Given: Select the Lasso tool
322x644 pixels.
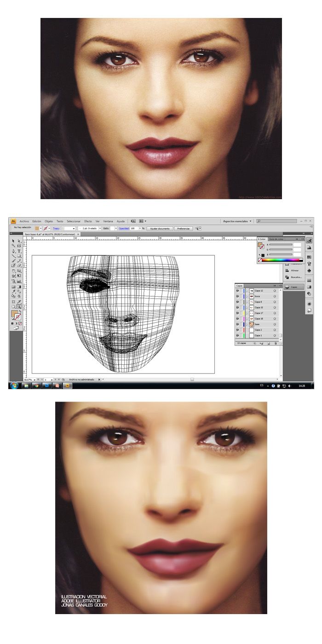Looking at the screenshot, I should pyautogui.click(x=19, y=245).
